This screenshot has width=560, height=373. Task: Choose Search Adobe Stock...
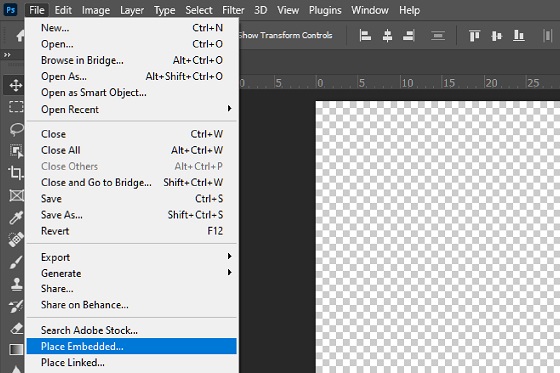click(132, 330)
